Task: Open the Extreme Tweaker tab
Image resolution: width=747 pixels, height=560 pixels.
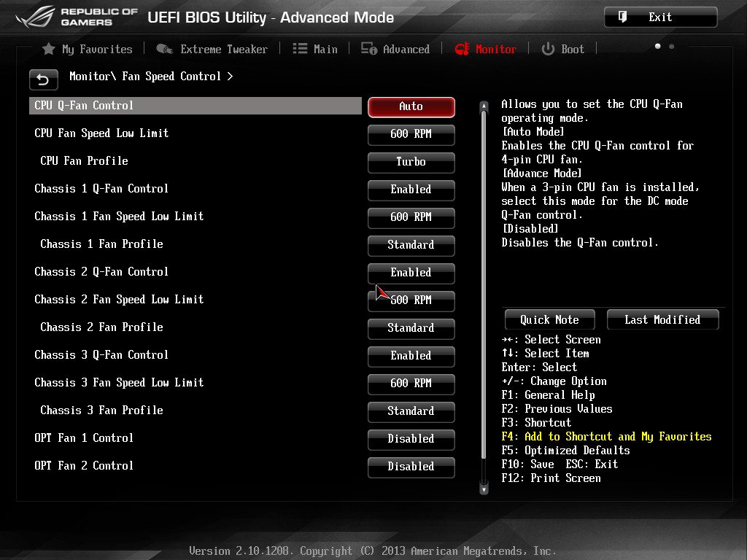Action: click(212, 49)
